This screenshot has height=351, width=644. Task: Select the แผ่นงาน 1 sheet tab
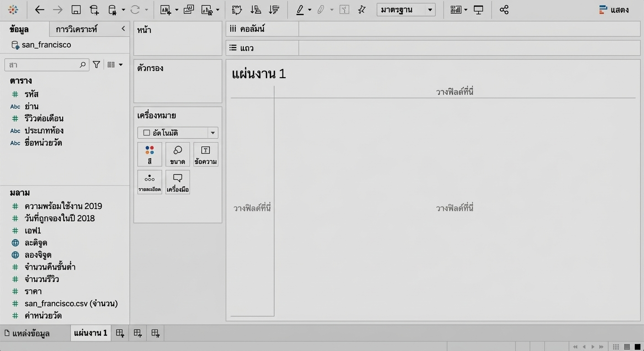(x=91, y=333)
